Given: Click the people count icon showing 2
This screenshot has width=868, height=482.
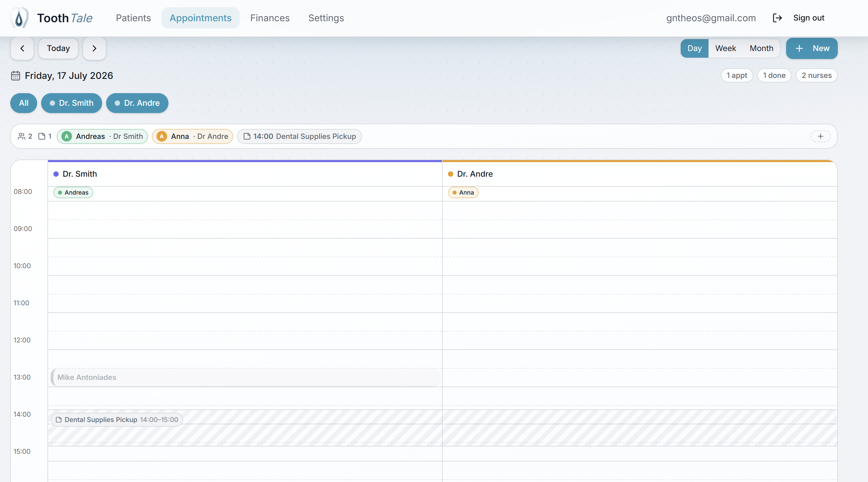Looking at the screenshot, I should 22,136.
